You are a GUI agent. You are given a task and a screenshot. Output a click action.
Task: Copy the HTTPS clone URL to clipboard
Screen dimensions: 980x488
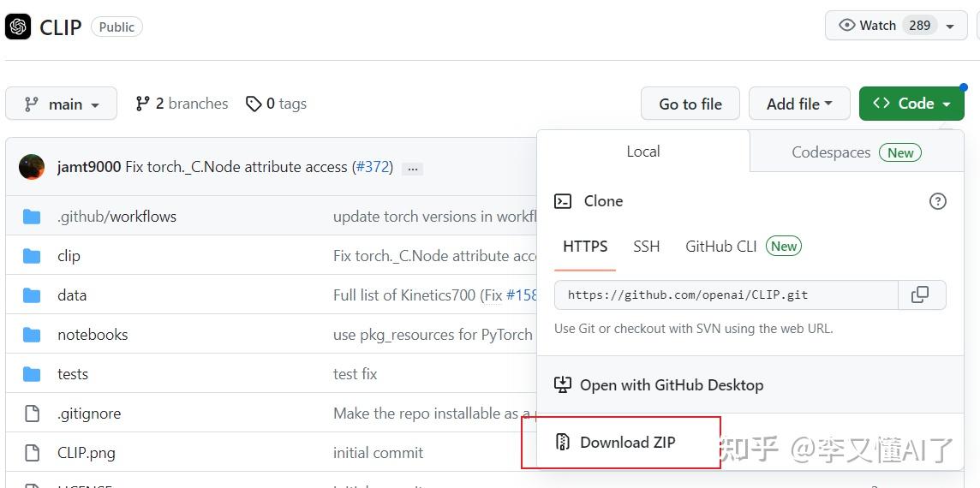pyautogui.click(x=921, y=295)
